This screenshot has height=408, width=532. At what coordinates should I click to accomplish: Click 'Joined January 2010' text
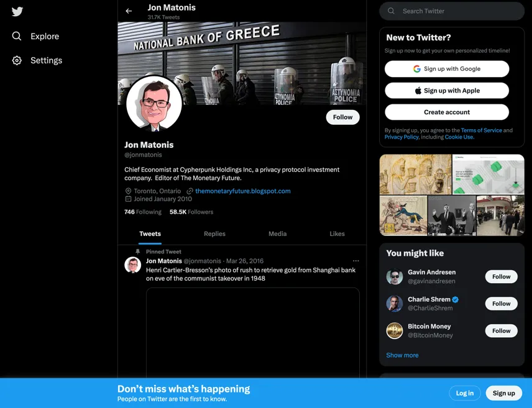[163, 199]
